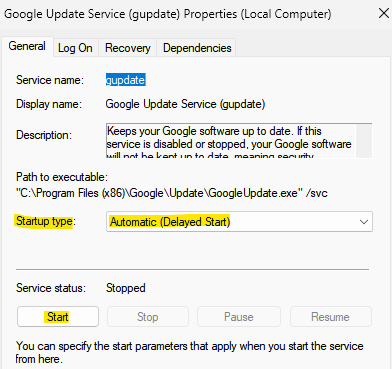Screen dimensions: 392x369
Task: Click the start parameters help text
Action: pos(189,352)
